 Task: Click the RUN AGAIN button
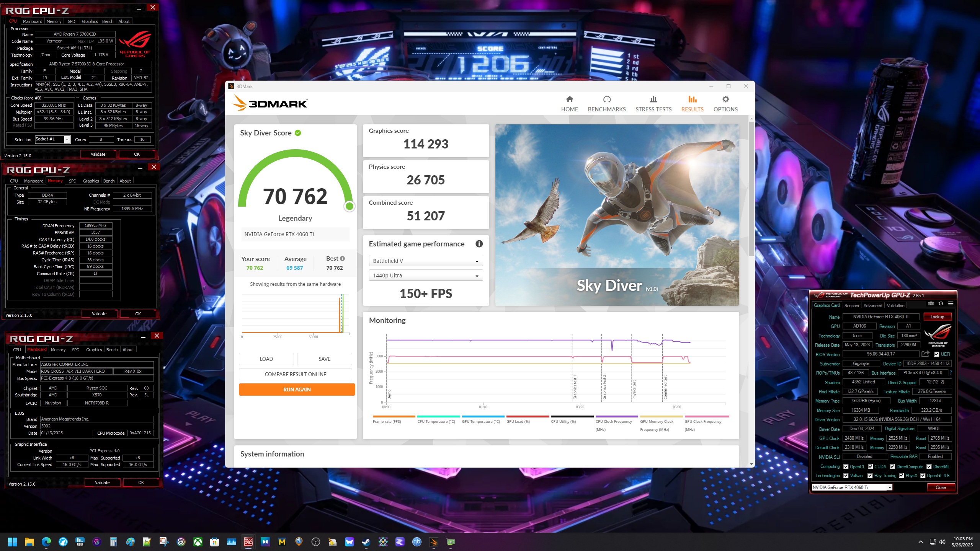297,390
